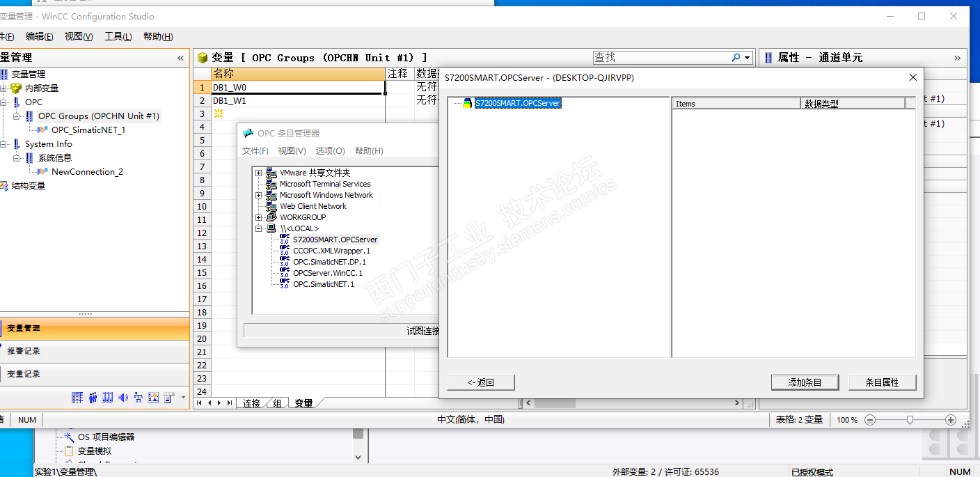Open 文件(F) menu in OPC 条目管理器
This screenshot has height=477, width=980.
[255, 151]
